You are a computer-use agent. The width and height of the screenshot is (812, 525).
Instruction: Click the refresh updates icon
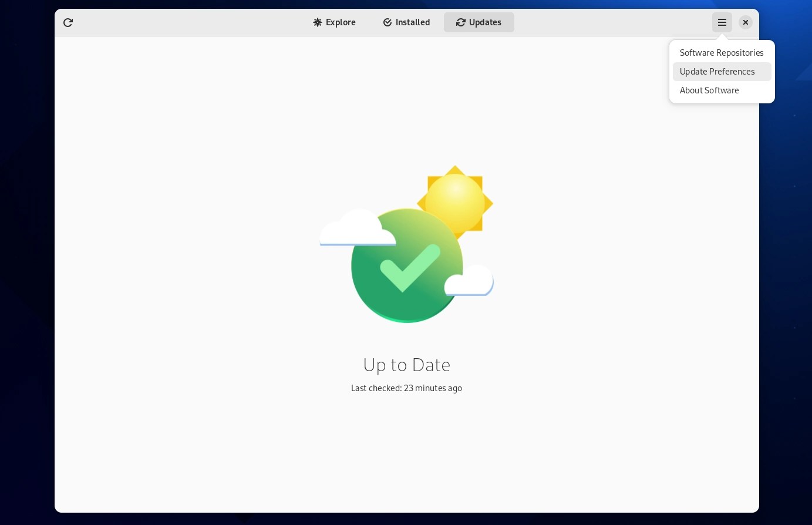[68, 22]
